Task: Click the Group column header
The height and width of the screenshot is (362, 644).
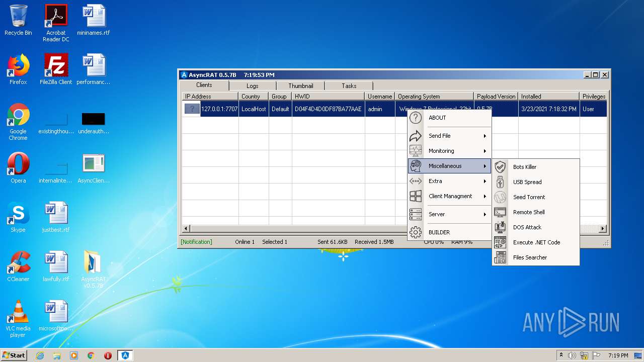Action: 280,96
